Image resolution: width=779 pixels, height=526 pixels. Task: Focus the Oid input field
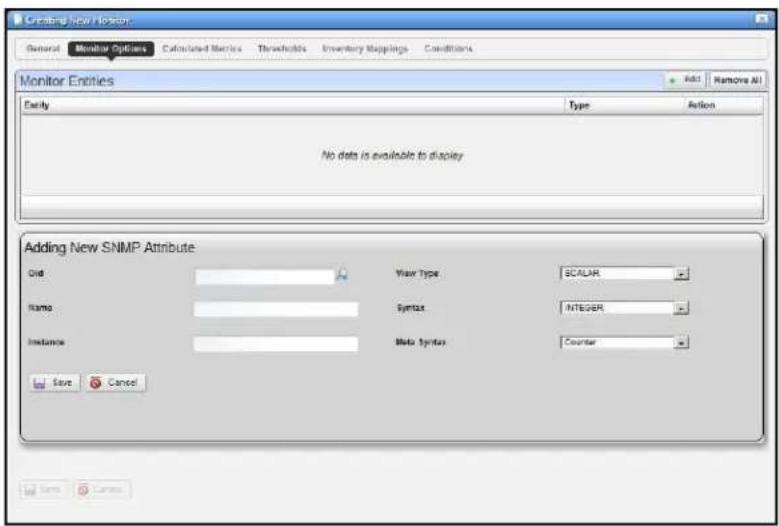tap(265, 276)
